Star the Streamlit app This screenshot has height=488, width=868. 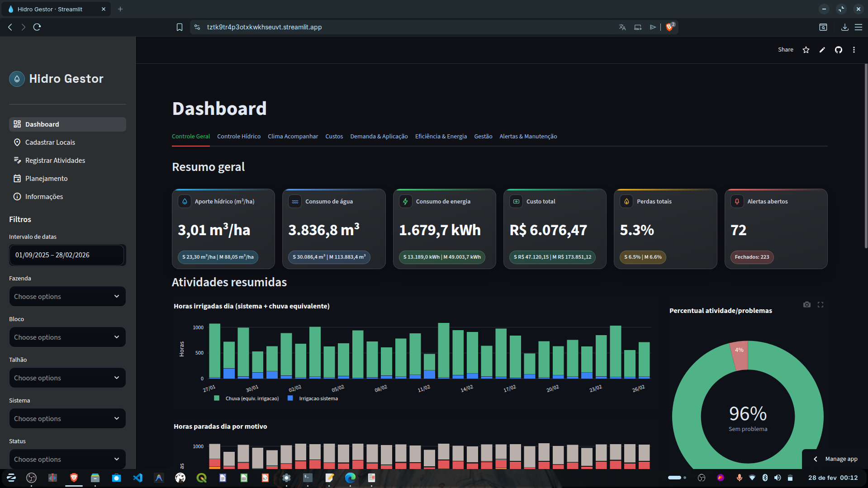coord(806,50)
